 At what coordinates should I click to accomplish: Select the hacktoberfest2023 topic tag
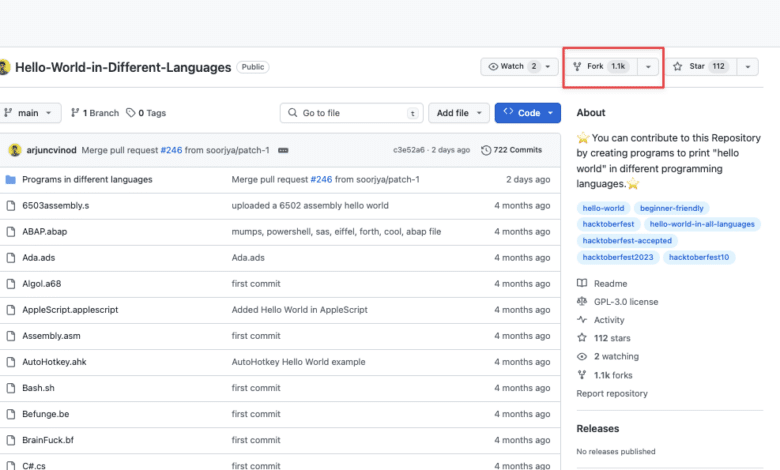pos(618,257)
